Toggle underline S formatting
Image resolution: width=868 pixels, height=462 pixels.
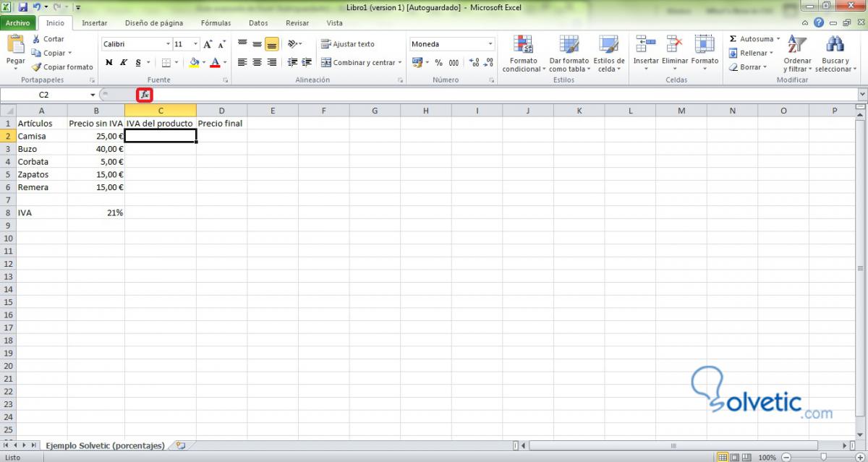pyautogui.click(x=137, y=63)
